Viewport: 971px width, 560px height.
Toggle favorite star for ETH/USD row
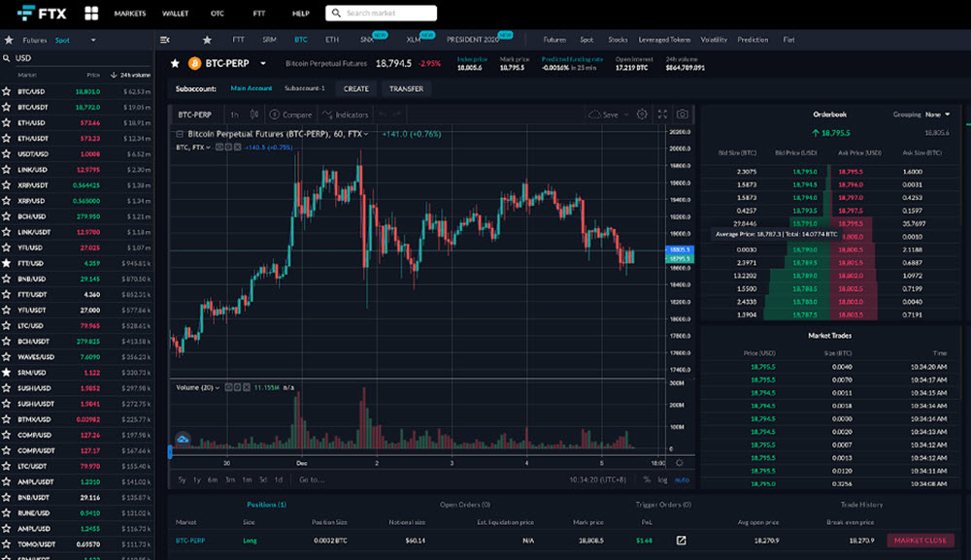pyautogui.click(x=6, y=122)
